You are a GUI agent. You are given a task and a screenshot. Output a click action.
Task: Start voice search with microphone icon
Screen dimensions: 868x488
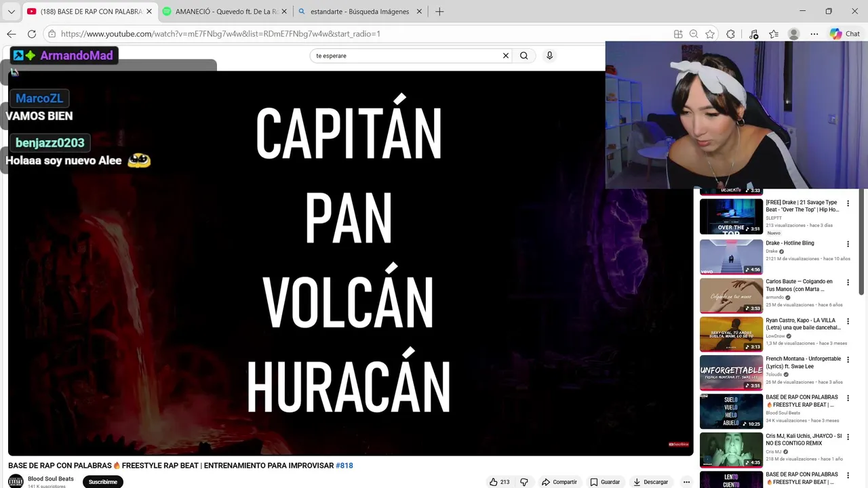(549, 56)
